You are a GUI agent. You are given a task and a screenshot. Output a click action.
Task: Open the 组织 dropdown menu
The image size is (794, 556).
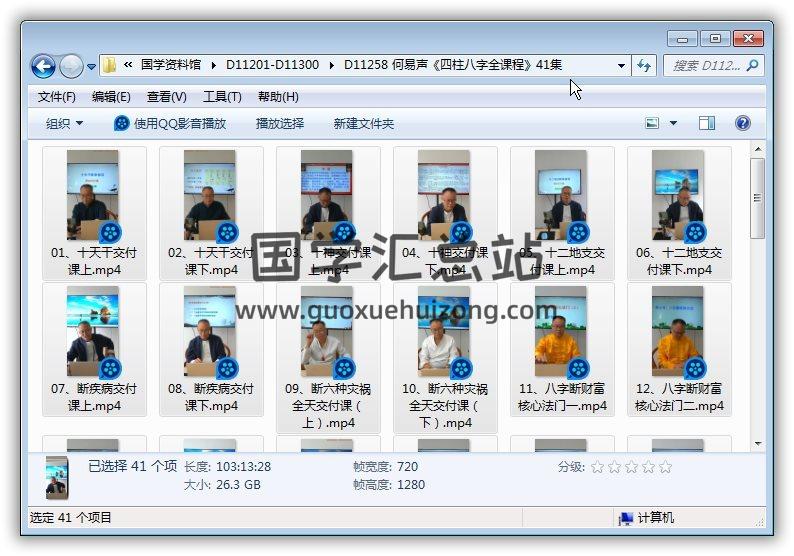64,124
